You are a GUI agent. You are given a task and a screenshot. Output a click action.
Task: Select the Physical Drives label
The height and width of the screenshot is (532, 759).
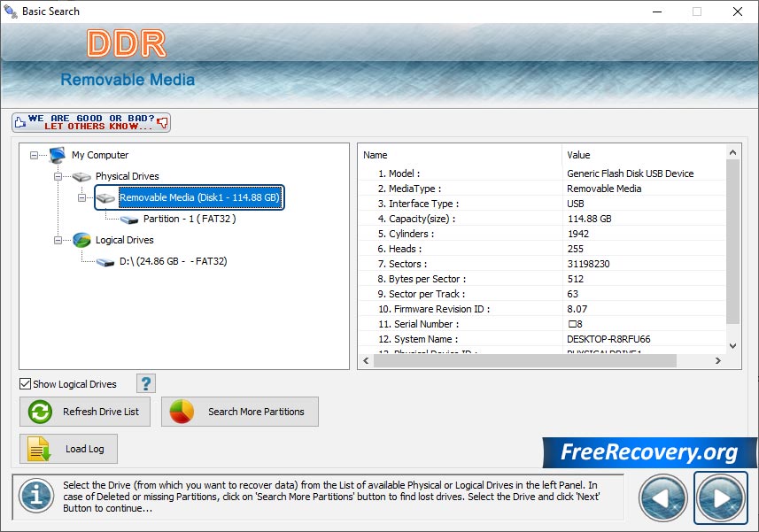point(127,176)
